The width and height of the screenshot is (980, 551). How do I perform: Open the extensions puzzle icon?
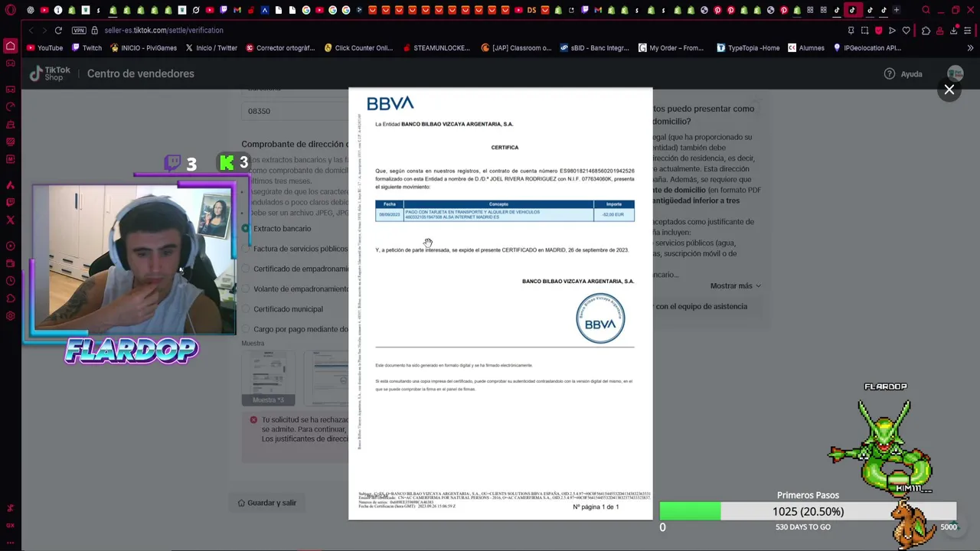pos(926,31)
